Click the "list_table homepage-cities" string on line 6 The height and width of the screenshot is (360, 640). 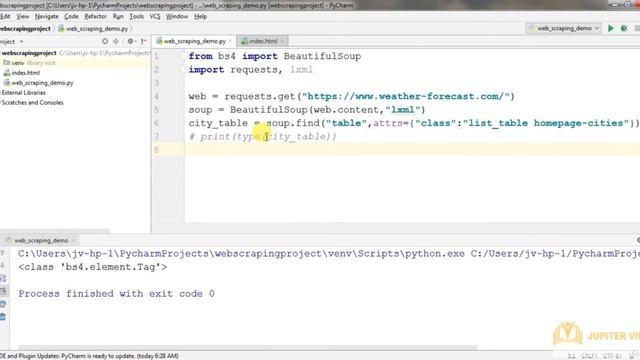click(x=546, y=123)
